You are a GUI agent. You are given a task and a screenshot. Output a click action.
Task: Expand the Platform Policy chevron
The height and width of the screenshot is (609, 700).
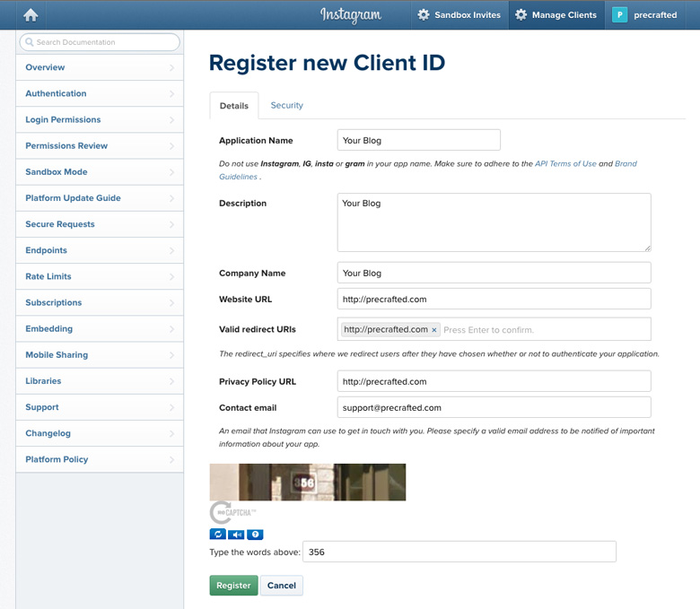click(x=172, y=459)
